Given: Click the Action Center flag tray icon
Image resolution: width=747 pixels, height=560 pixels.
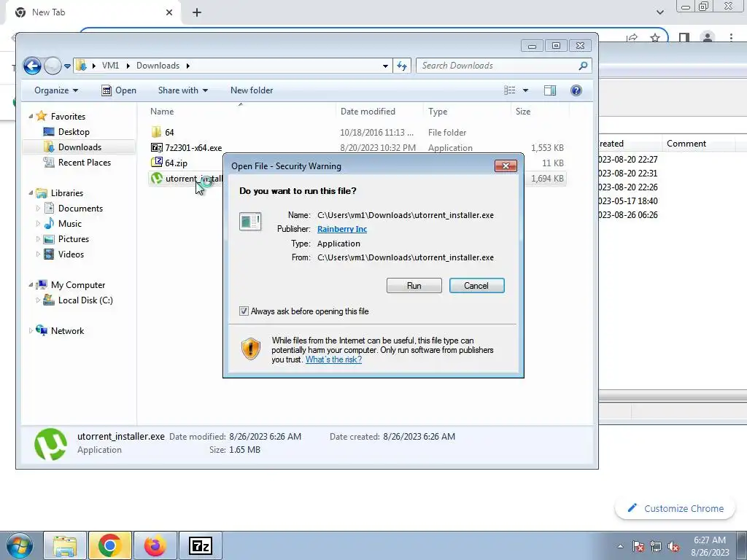Looking at the screenshot, I should [638, 546].
